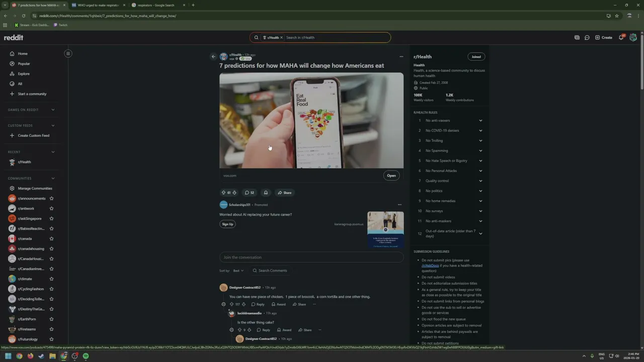This screenshot has width=644, height=362.
Task: Open File Explorer from the taskbar
Action: click(x=52, y=356)
